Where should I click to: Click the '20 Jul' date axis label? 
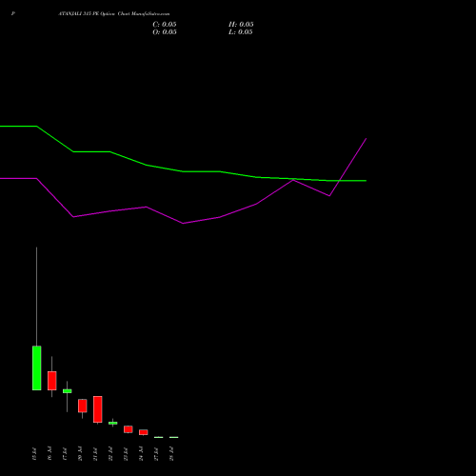[x=80, y=454]
